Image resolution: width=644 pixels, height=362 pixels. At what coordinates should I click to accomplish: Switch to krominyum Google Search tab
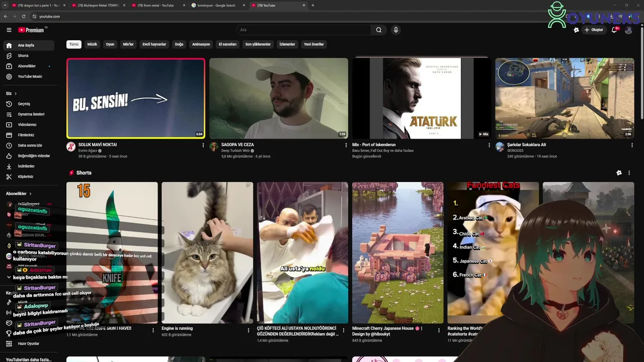(217, 6)
